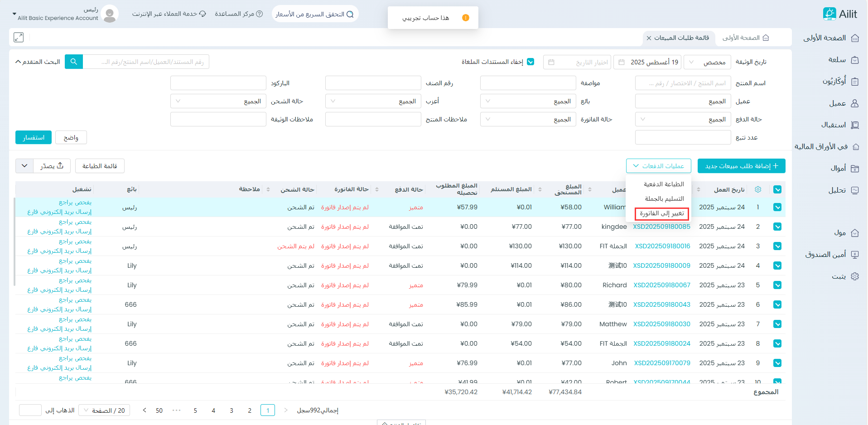Click the fullscreen expand icon

[x=19, y=38]
